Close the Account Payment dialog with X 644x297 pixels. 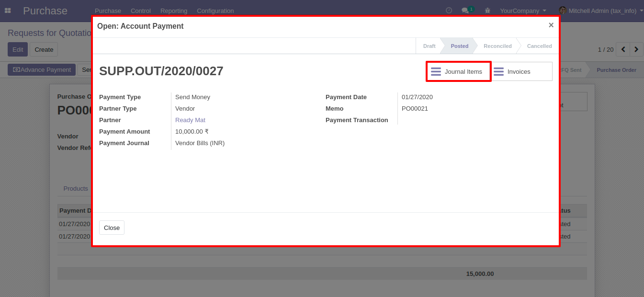click(551, 25)
